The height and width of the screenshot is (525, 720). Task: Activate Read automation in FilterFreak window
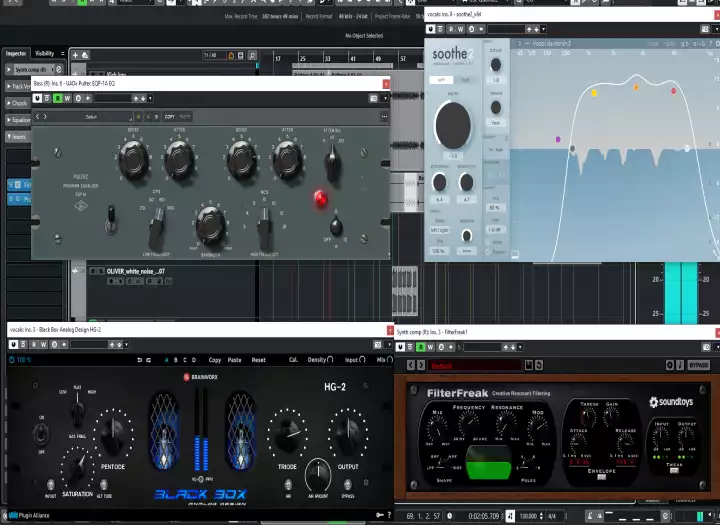tap(421, 347)
